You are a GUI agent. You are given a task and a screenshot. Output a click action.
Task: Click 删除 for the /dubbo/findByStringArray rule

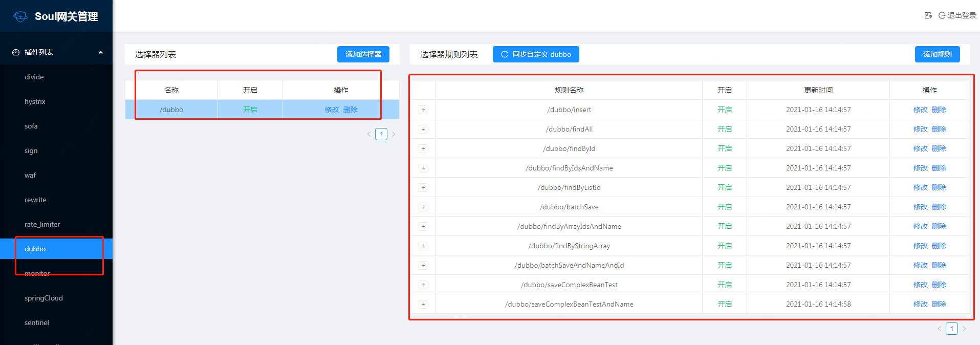(x=939, y=246)
